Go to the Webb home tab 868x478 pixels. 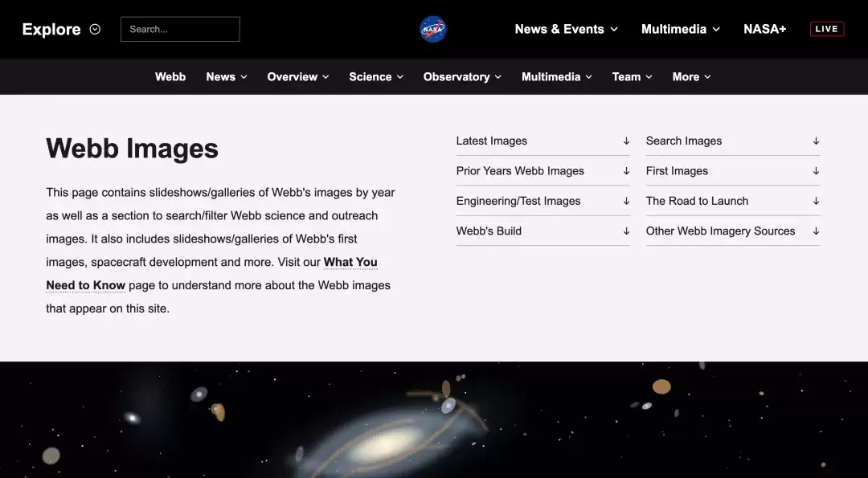click(170, 77)
